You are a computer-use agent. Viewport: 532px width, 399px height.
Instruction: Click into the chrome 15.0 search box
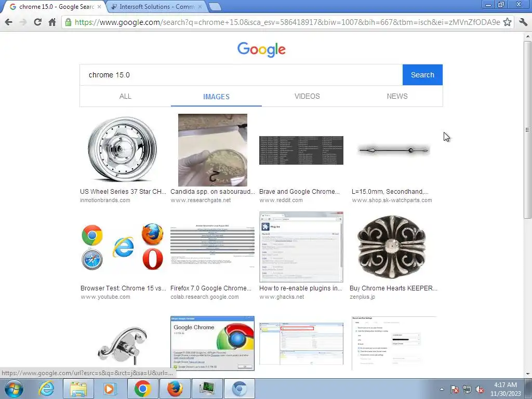click(241, 75)
